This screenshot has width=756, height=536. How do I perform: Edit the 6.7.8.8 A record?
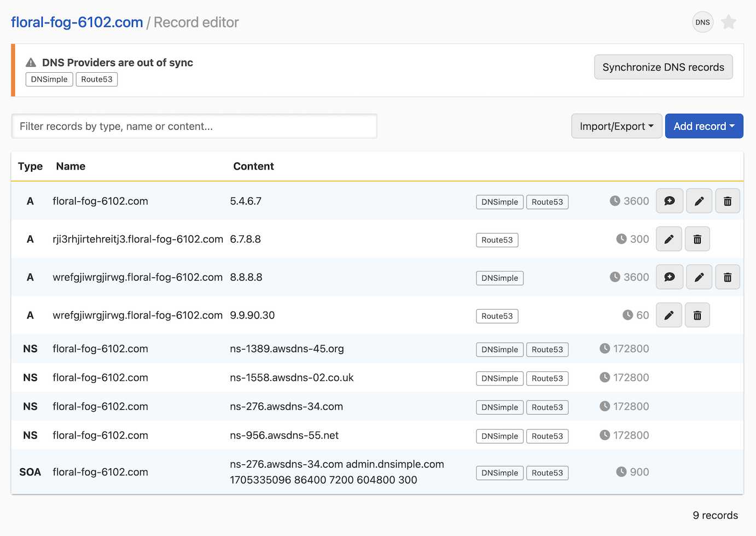tap(669, 239)
